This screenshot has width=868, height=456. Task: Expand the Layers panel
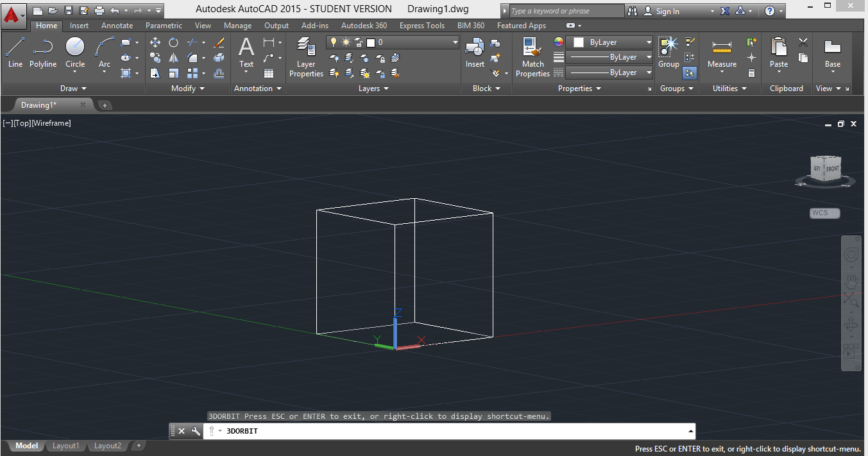pos(373,89)
